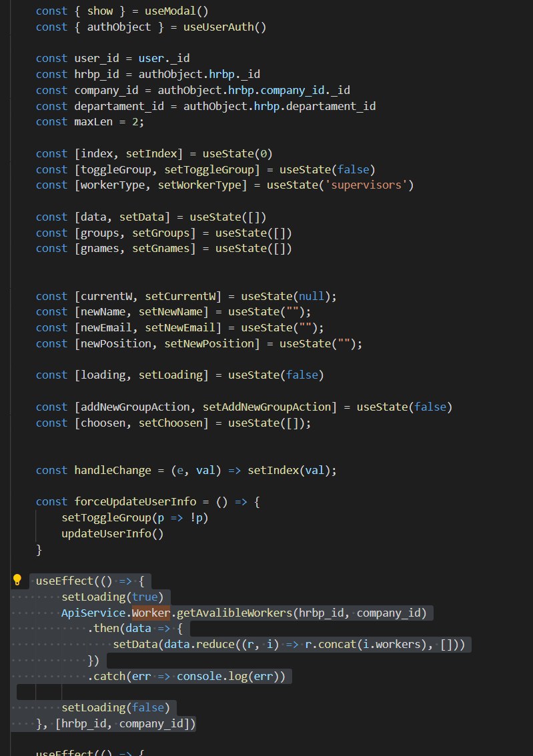Click the 'setGnames' setter name

pos(161,248)
